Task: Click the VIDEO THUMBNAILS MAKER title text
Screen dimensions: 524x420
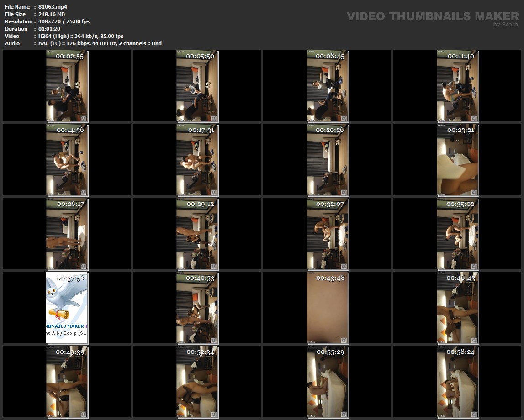Action: coord(433,16)
